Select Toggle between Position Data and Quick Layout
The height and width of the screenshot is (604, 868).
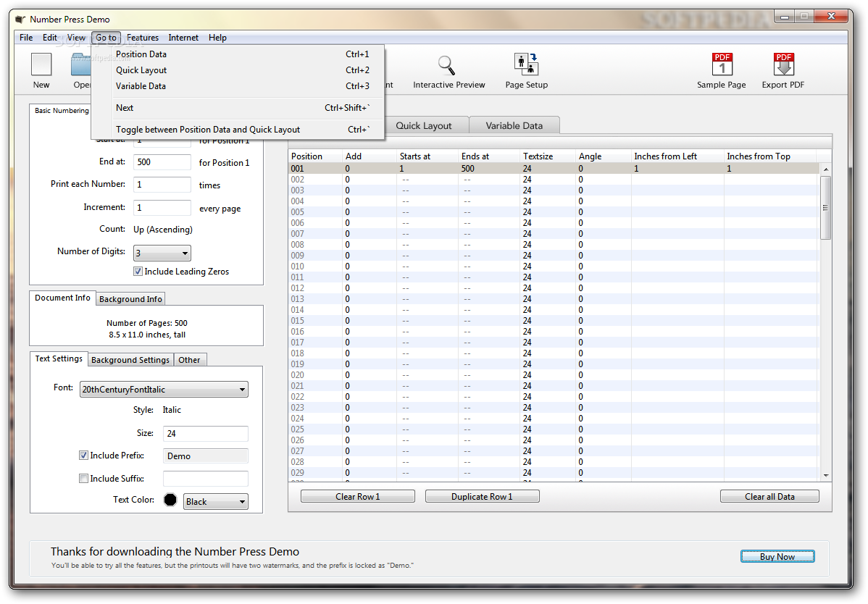[238, 130]
